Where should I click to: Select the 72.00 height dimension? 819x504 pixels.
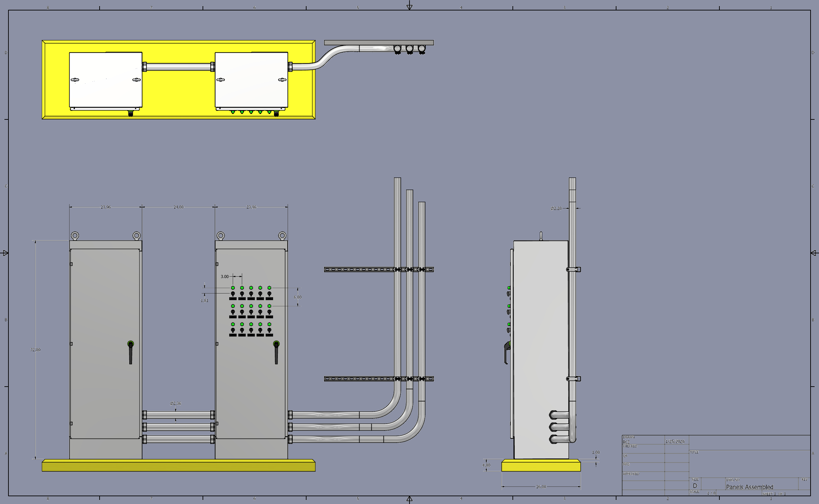(x=35, y=349)
